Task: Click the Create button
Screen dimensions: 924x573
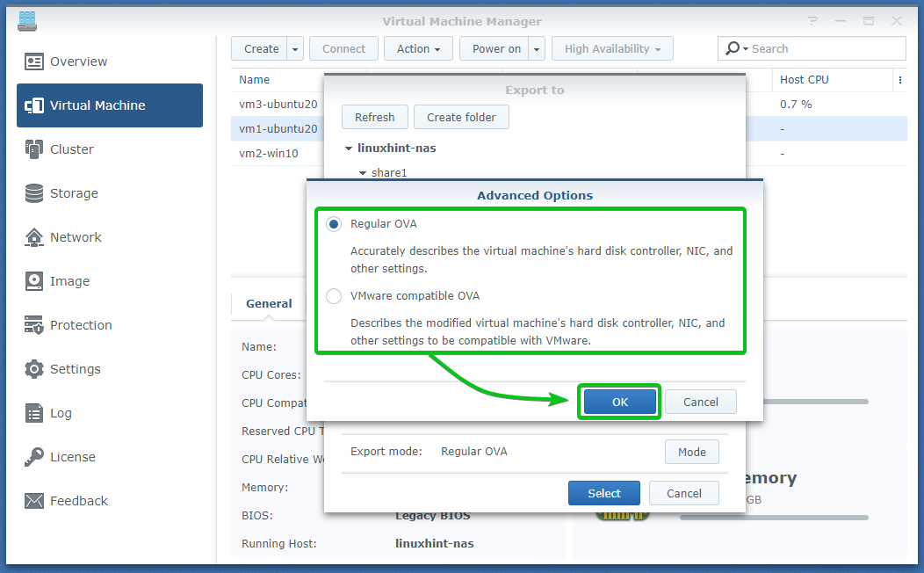Action: click(x=260, y=49)
